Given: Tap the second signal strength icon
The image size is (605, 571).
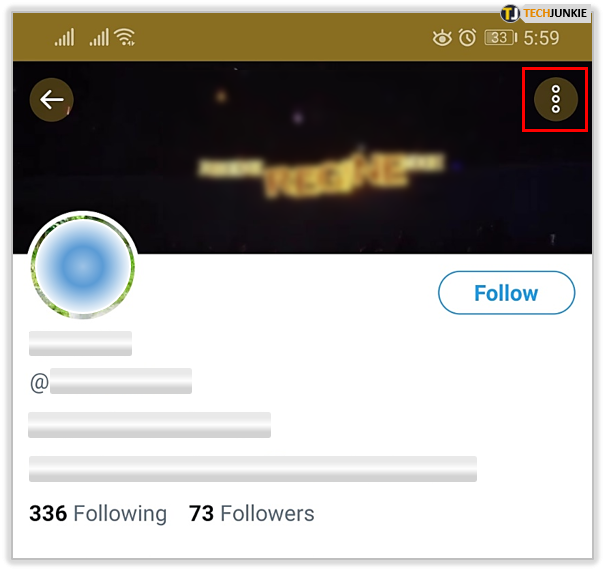Looking at the screenshot, I should click(x=99, y=37).
